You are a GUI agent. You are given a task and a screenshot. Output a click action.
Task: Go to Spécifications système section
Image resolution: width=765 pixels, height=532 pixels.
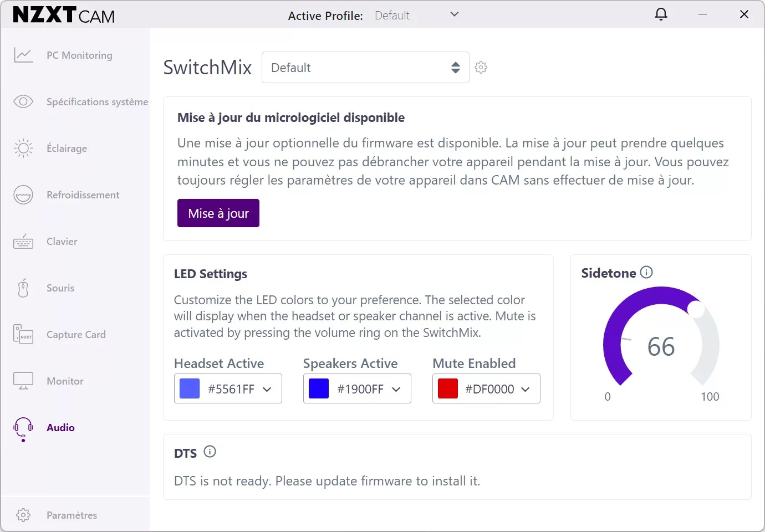(x=97, y=102)
